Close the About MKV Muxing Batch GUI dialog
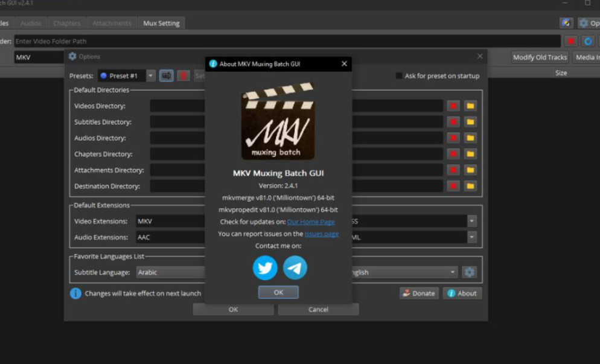This screenshot has width=600, height=364. click(x=344, y=64)
